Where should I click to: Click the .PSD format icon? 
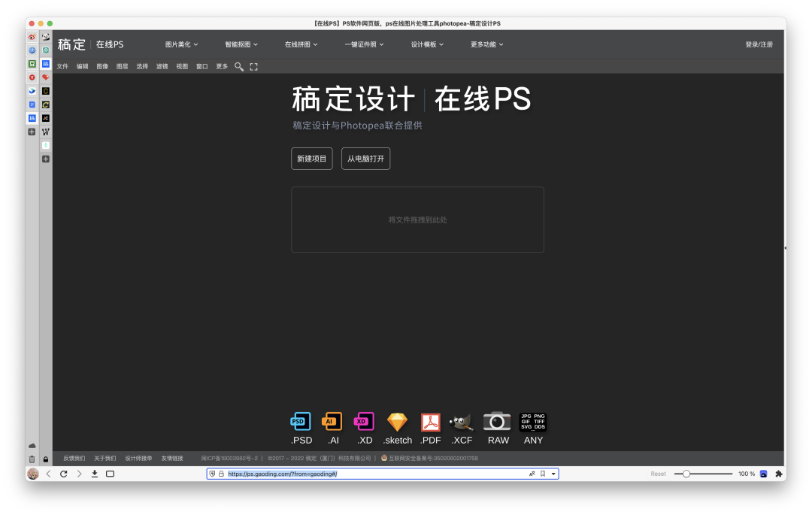pos(301,422)
